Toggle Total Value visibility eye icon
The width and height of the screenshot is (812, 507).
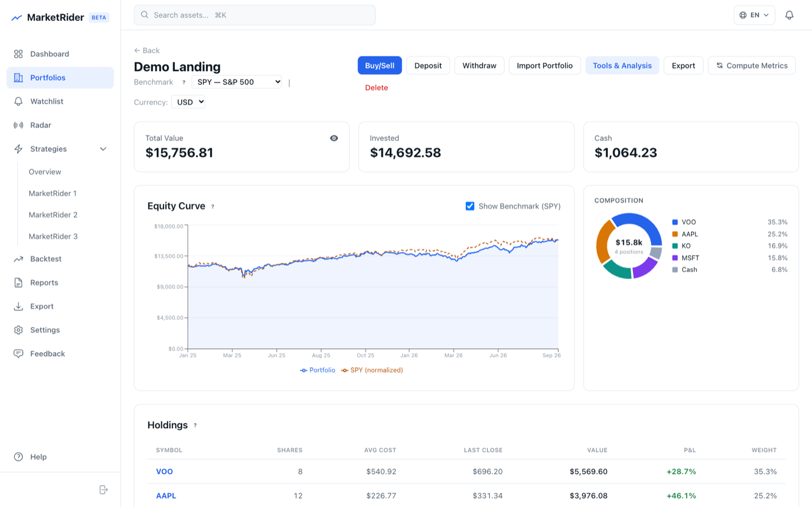click(x=334, y=138)
